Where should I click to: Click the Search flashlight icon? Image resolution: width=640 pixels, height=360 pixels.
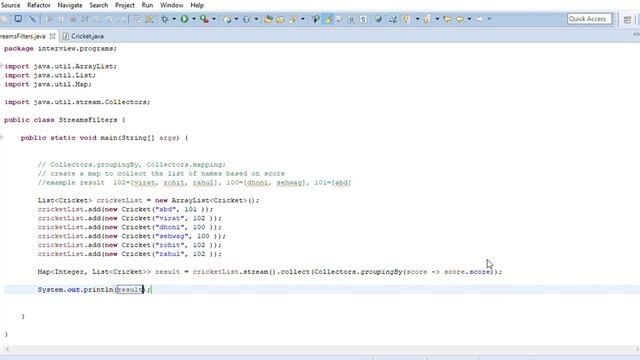point(293,19)
